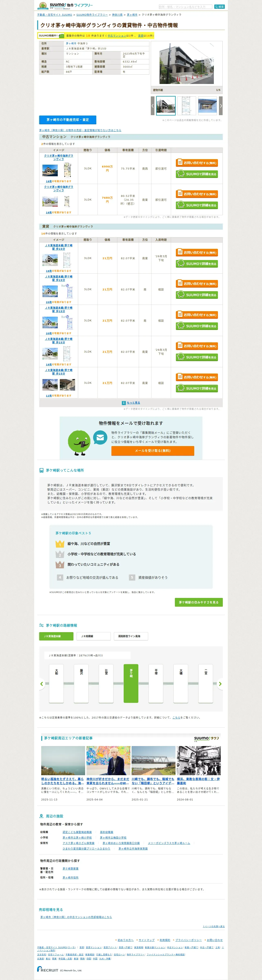The width and height of the screenshot is (262, 980).
Task: Open 茅ヶ崎市の中古マンション売却相場 link
Action: click(x=76, y=917)
